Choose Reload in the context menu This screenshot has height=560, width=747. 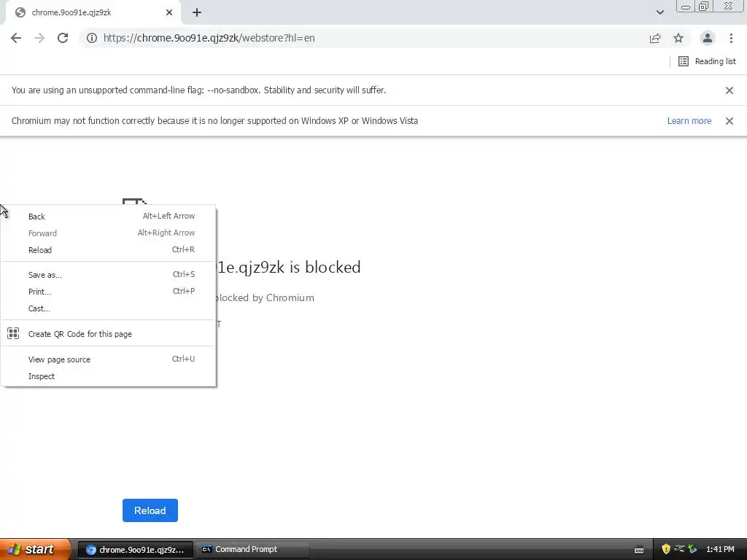pos(108,250)
